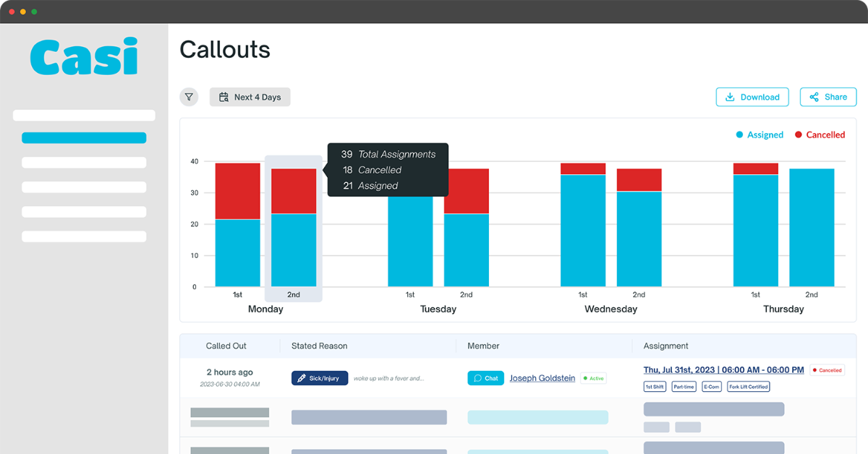Toggle the Assigned legend series
Image resolution: width=868 pixels, height=454 pixels.
coord(759,134)
